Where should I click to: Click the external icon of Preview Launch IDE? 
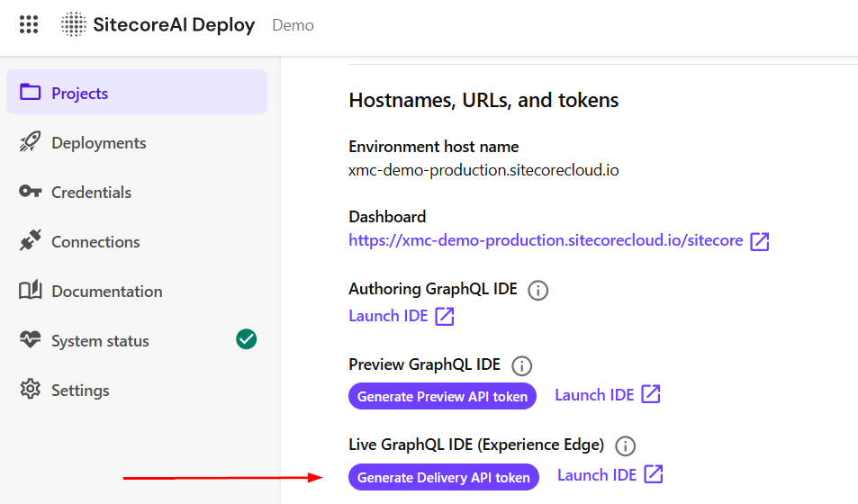coord(651,394)
